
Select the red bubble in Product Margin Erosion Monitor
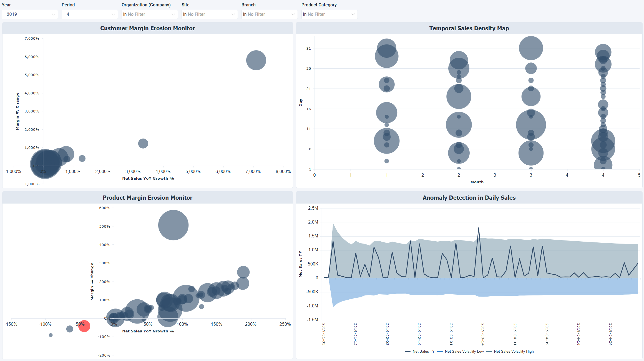pyautogui.click(x=84, y=327)
